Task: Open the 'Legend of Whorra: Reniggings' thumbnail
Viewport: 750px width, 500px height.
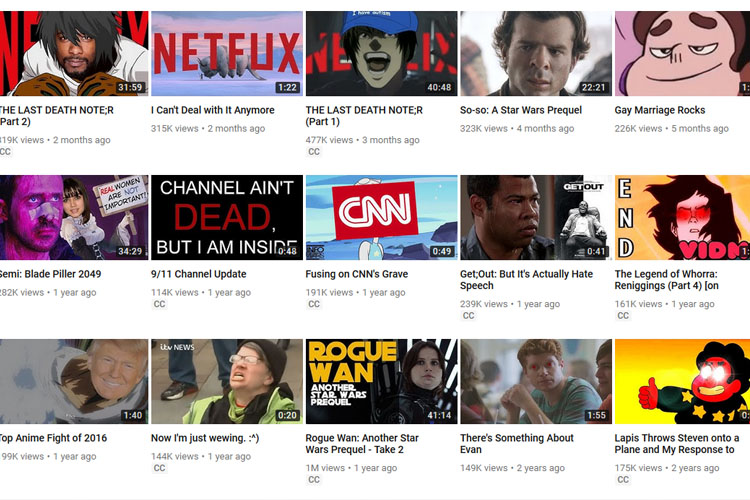Action: pyautogui.click(x=682, y=218)
